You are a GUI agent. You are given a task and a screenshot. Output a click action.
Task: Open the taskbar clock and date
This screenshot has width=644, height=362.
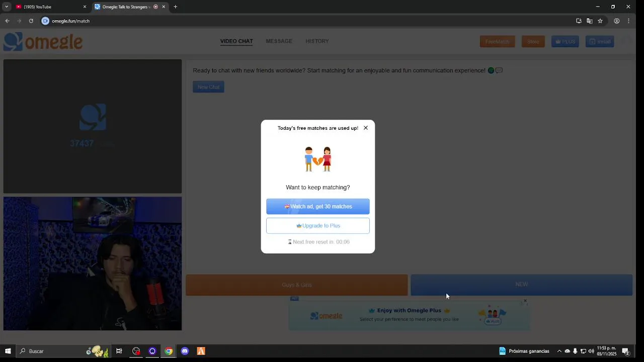point(607,351)
